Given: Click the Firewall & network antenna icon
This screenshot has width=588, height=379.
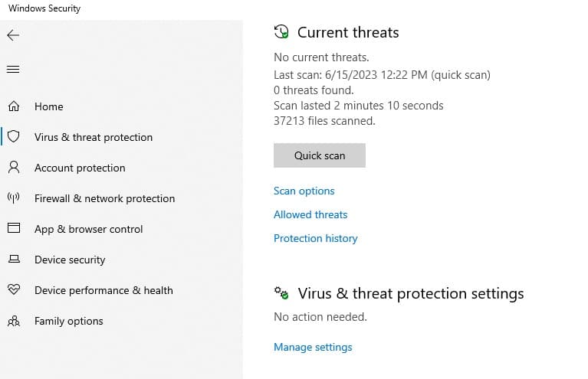Looking at the screenshot, I should [13, 198].
